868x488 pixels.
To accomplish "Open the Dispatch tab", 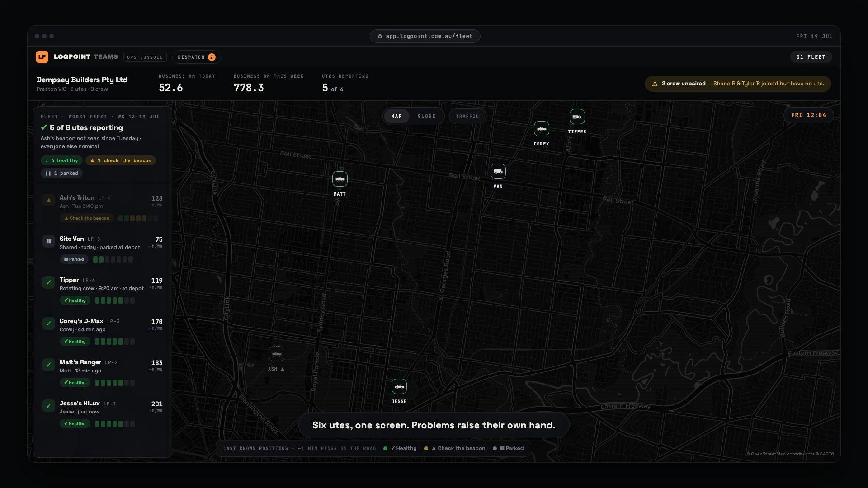I will (x=197, y=57).
